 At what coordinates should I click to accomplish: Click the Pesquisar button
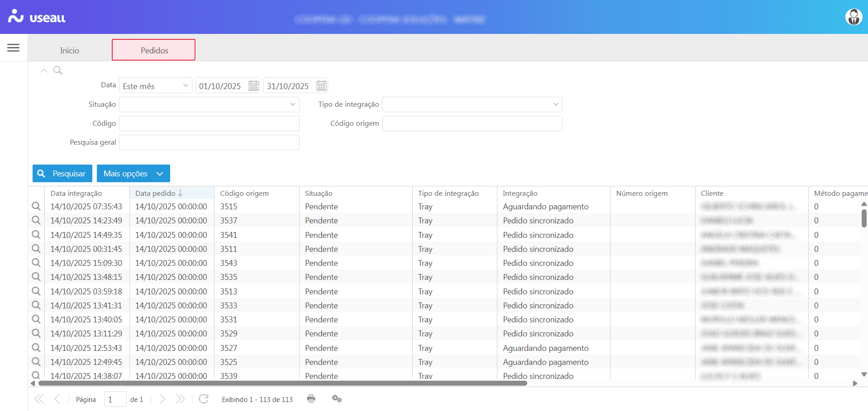coord(62,174)
